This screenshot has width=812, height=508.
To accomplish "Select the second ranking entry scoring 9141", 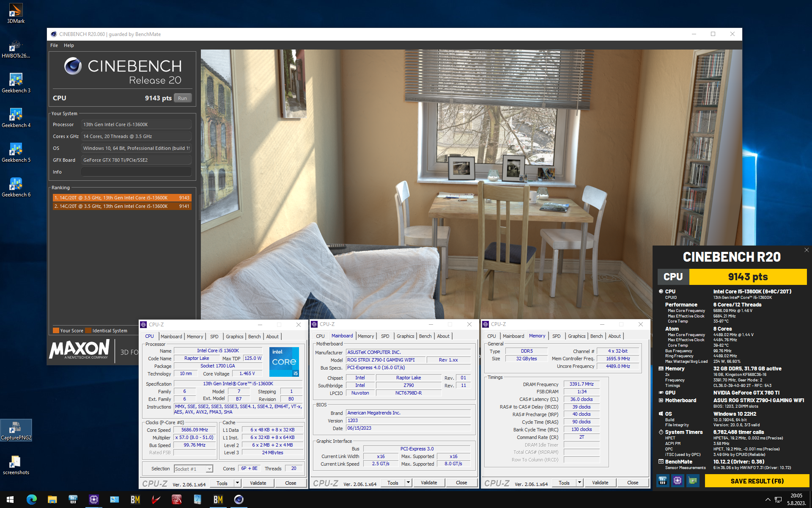I will pos(122,206).
